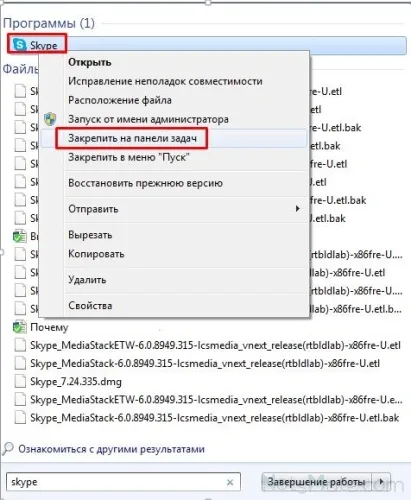Open last Skype_MediaStack etl.bak file
Image resolution: width=411 pixels, height=500 pixels.
(x=215, y=418)
